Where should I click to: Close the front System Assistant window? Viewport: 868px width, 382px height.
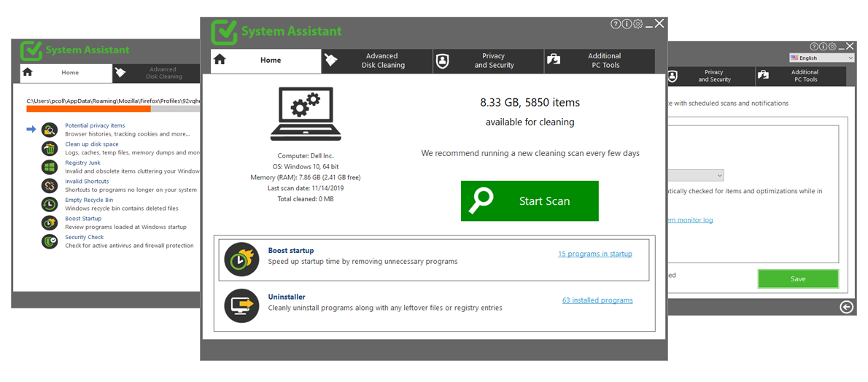[x=659, y=23]
